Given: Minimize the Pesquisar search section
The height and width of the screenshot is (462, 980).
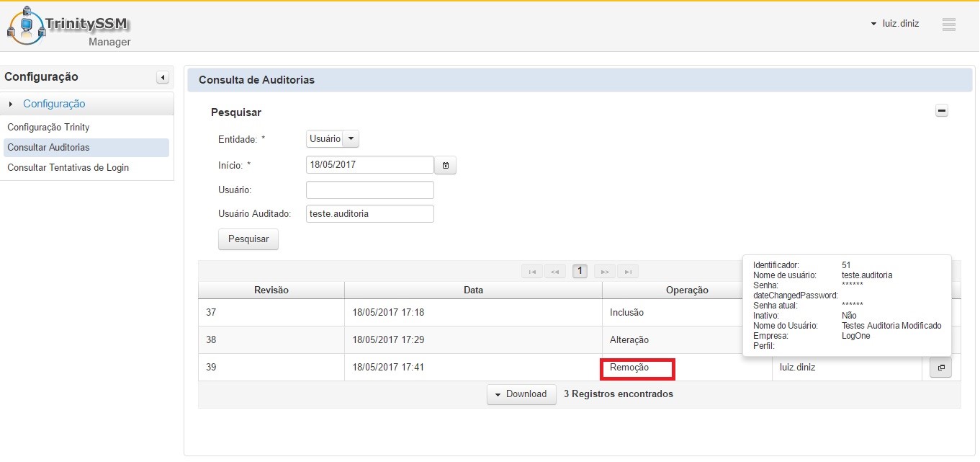Looking at the screenshot, I should 941,111.
